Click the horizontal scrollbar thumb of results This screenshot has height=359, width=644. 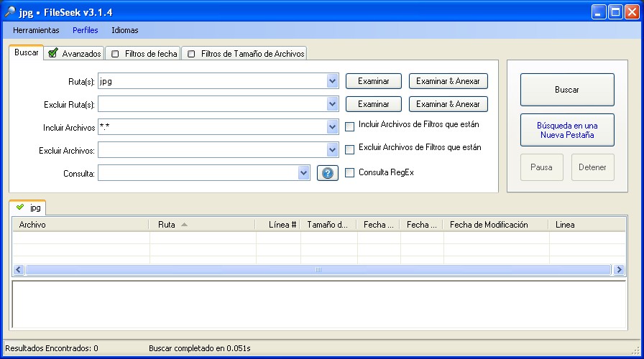pos(318,269)
